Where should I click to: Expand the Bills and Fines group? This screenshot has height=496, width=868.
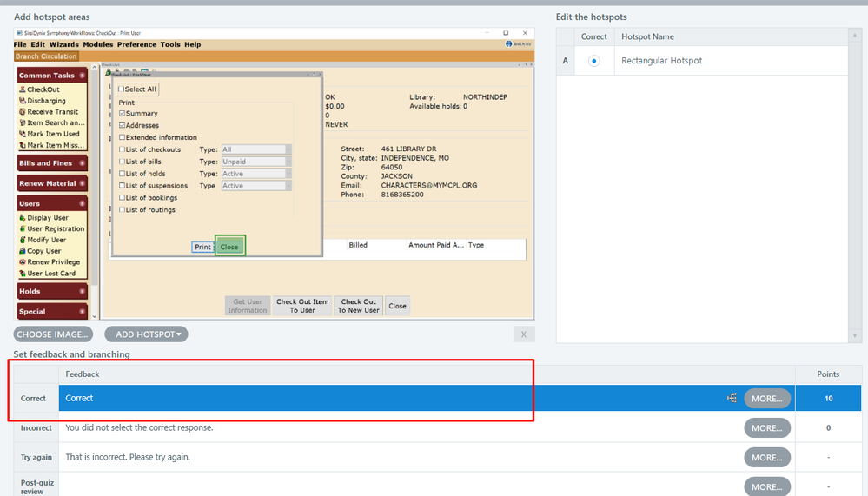pyautogui.click(x=82, y=163)
